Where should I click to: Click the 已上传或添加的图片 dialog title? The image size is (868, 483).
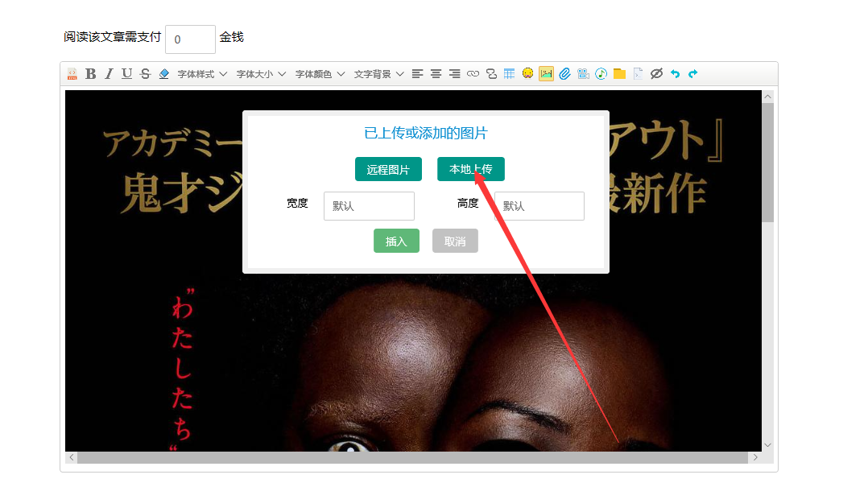(x=426, y=134)
